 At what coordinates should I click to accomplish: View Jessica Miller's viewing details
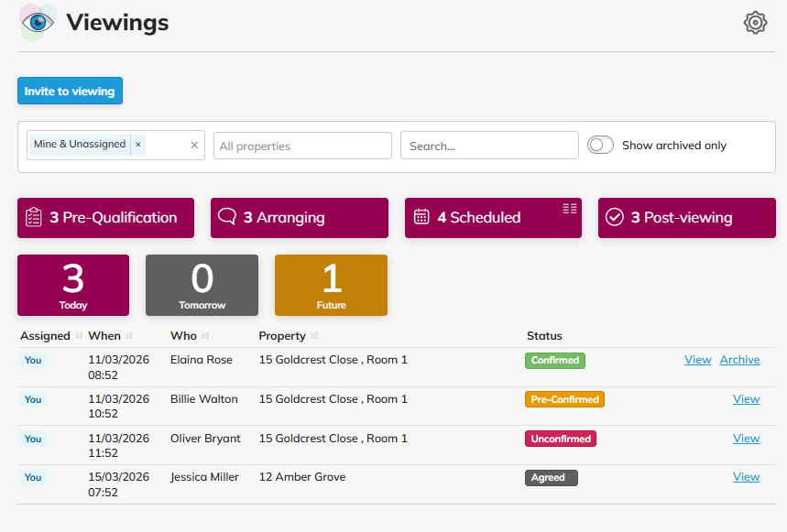click(746, 477)
